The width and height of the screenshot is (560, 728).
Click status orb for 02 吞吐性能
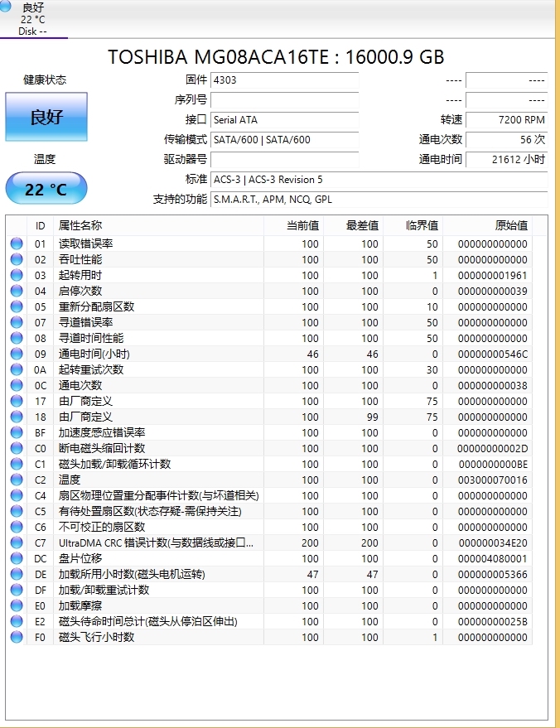tap(17, 259)
